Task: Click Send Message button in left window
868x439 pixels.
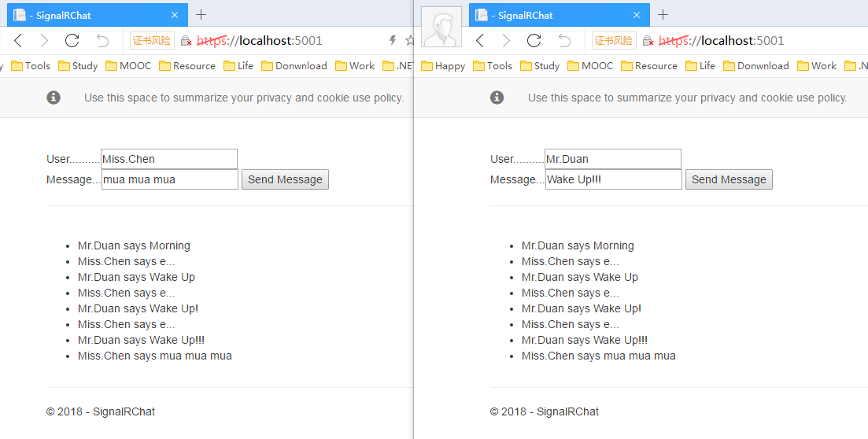Action: [x=285, y=179]
